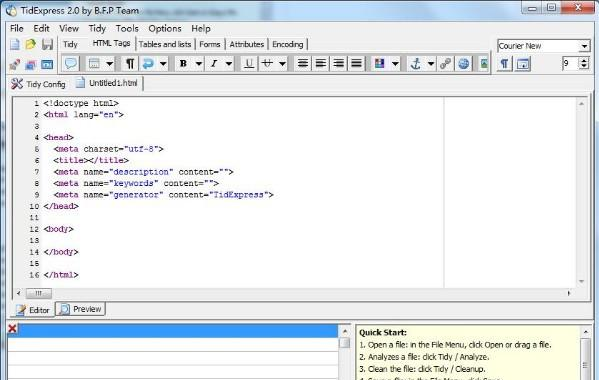Open the Tidy Config document tab
The width and height of the screenshot is (599, 380).
[39, 84]
